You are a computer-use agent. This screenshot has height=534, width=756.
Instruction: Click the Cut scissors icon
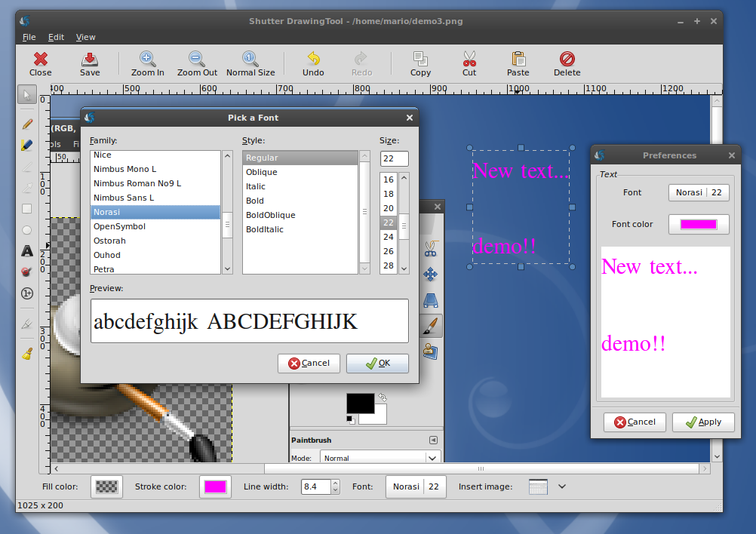pyautogui.click(x=469, y=60)
